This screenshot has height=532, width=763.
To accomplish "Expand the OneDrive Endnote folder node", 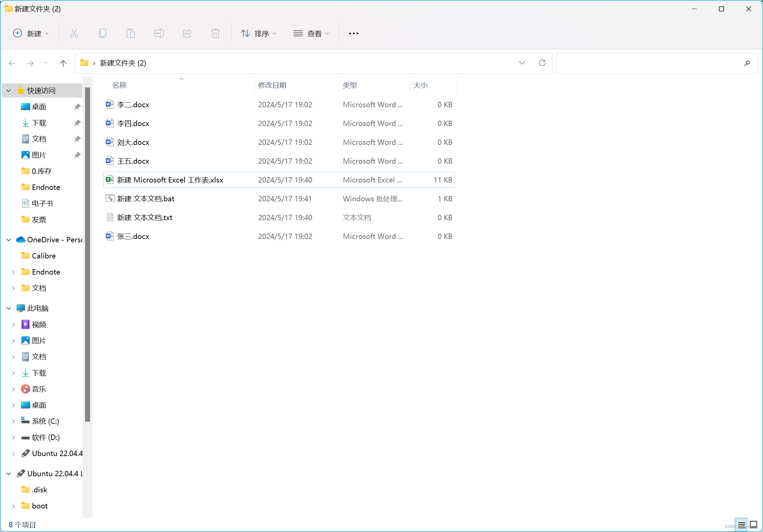I will pyautogui.click(x=13, y=272).
